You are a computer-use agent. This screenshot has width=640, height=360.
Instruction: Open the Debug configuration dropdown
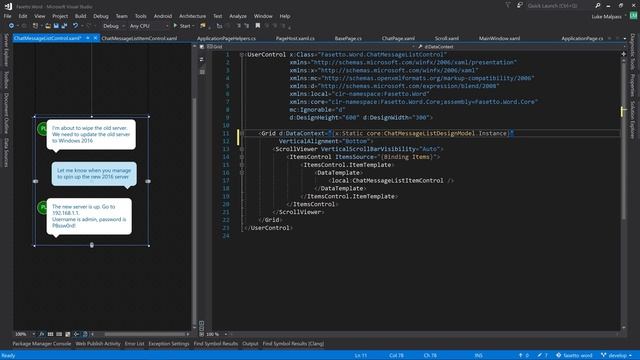113,26
